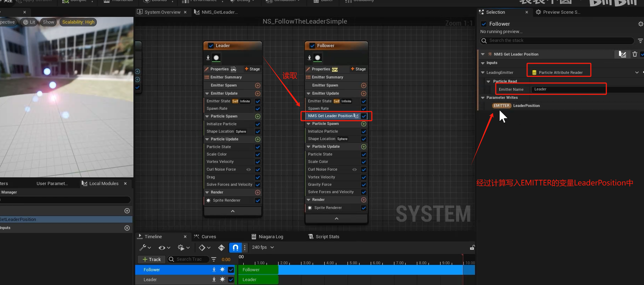Open stack search filter options icon

point(640,41)
